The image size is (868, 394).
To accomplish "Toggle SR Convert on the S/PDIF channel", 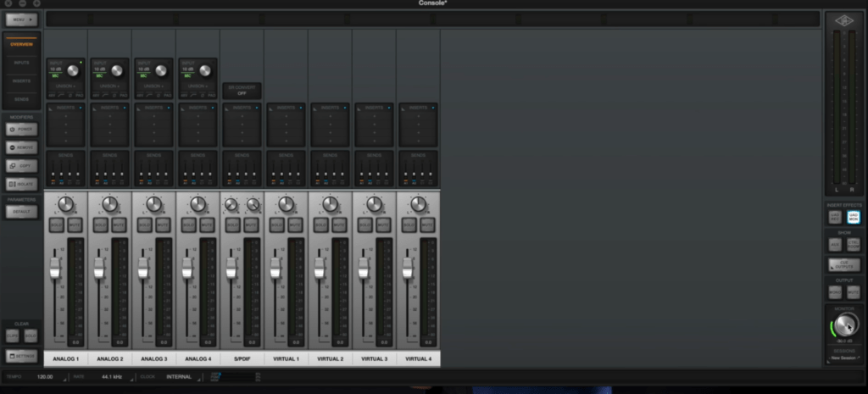I will pos(242,91).
